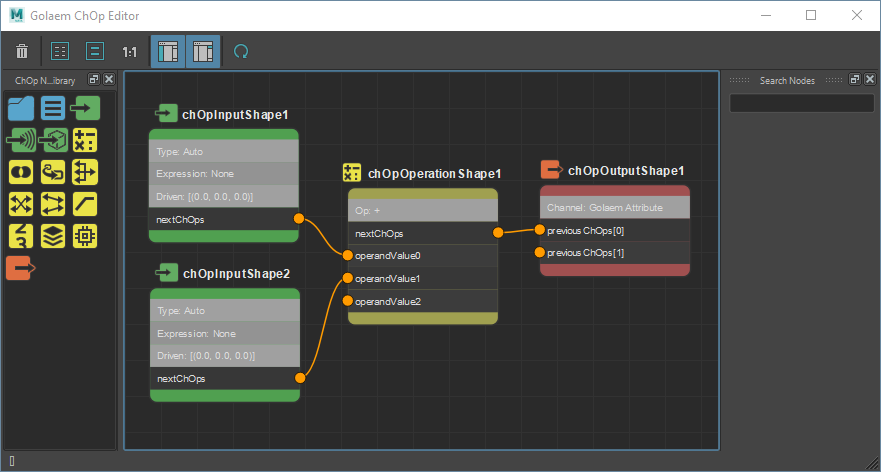Click the chOpOperationShape1 node icon
The image size is (881, 472).
coord(352,173)
